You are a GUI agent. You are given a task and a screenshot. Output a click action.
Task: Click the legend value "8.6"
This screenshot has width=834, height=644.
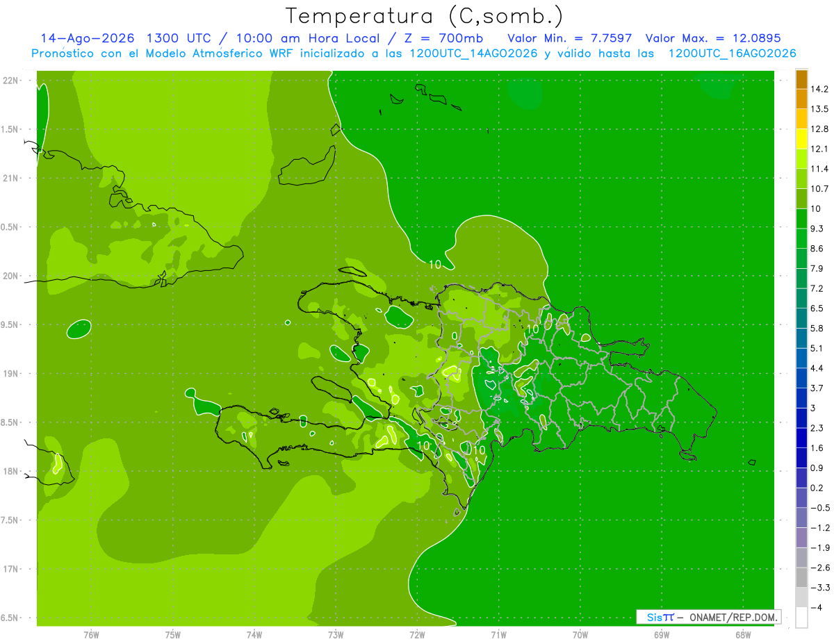click(x=817, y=248)
